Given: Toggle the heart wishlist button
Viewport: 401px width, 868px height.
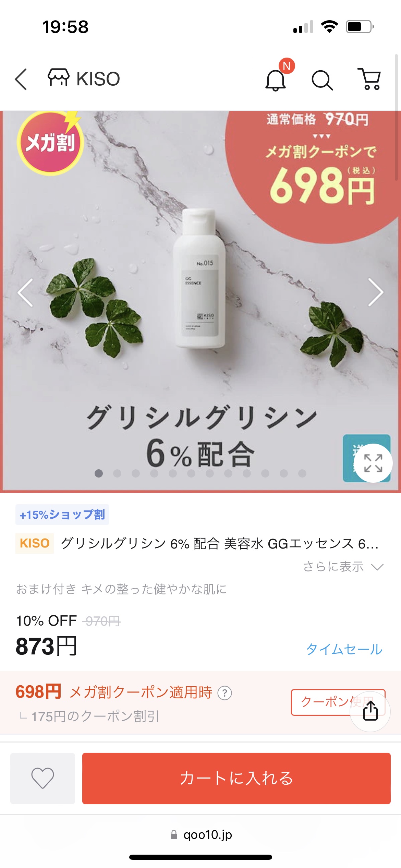Looking at the screenshot, I should click(43, 778).
